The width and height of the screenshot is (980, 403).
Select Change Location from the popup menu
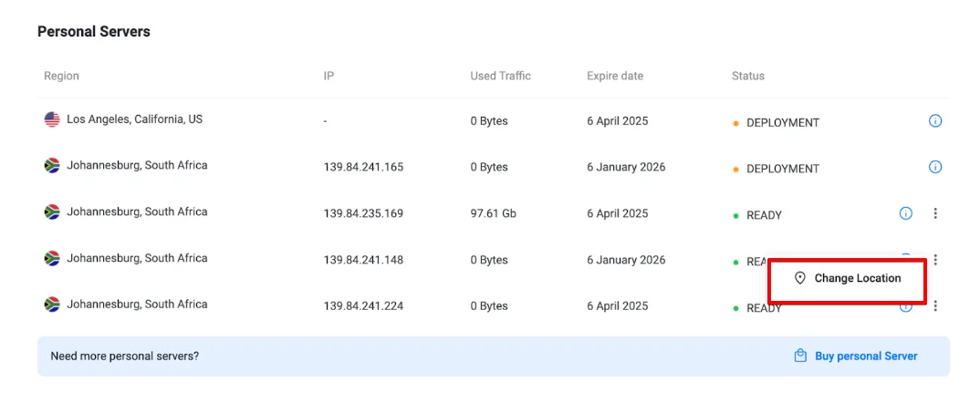pos(857,278)
